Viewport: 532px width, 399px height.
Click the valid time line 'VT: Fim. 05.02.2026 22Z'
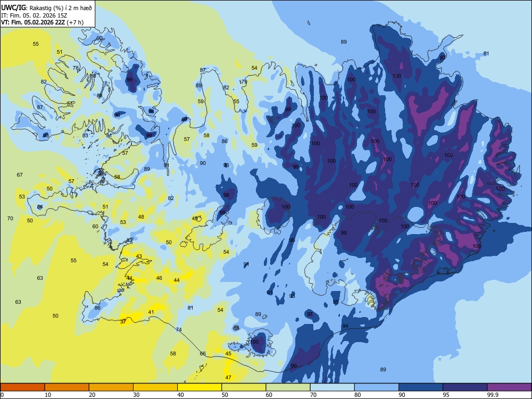34,22
